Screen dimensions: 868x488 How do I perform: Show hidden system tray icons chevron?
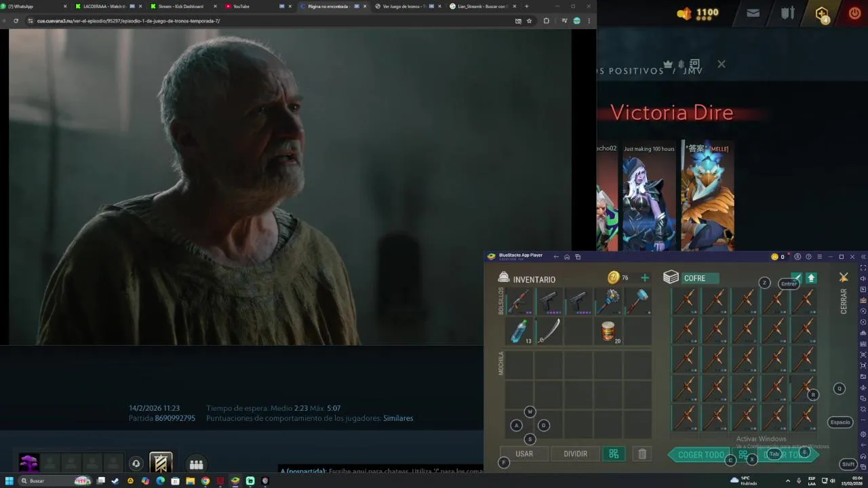point(787,481)
